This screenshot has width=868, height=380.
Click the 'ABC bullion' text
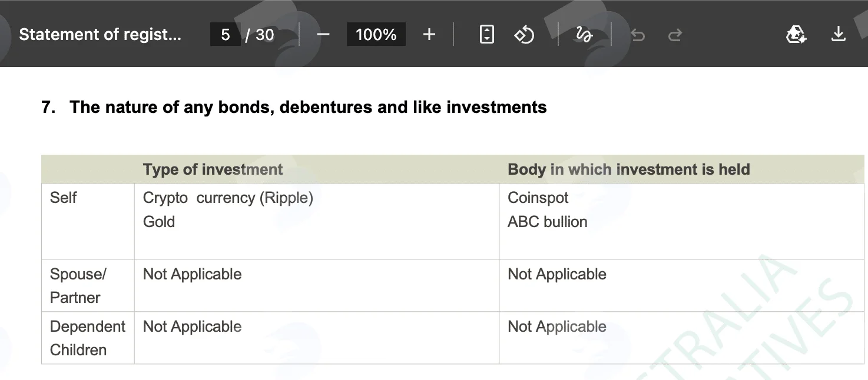pyautogui.click(x=548, y=222)
